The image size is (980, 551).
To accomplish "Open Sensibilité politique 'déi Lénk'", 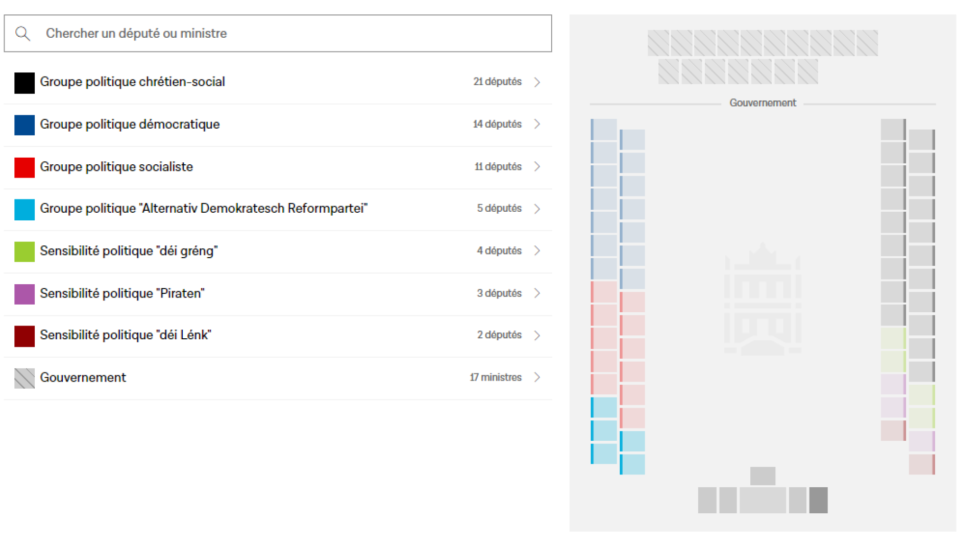I will (278, 336).
